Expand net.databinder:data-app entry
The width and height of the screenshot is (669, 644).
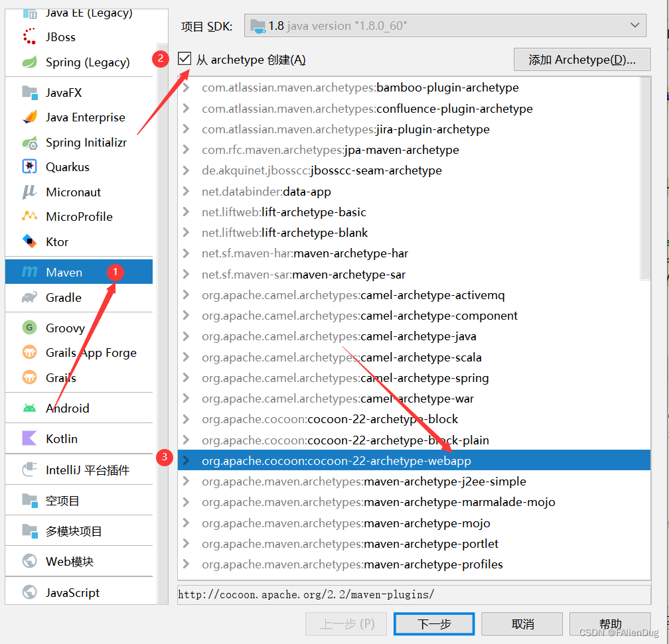186,191
